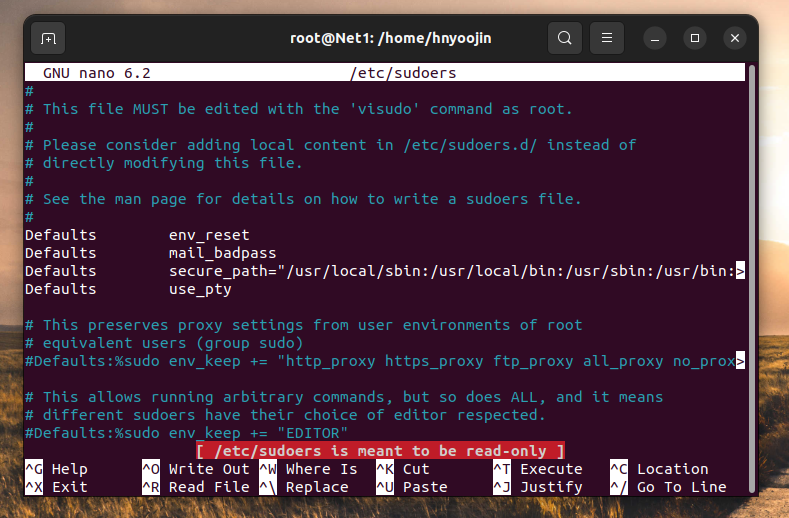Image resolution: width=789 pixels, height=518 pixels.
Task: Close the terminal window
Action: click(735, 38)
